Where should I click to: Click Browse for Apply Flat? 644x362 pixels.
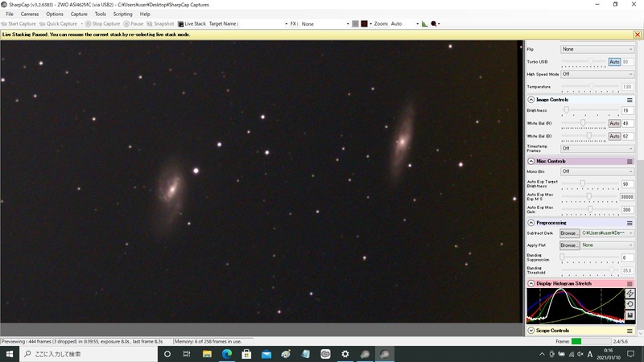click(x=569, y=245)
